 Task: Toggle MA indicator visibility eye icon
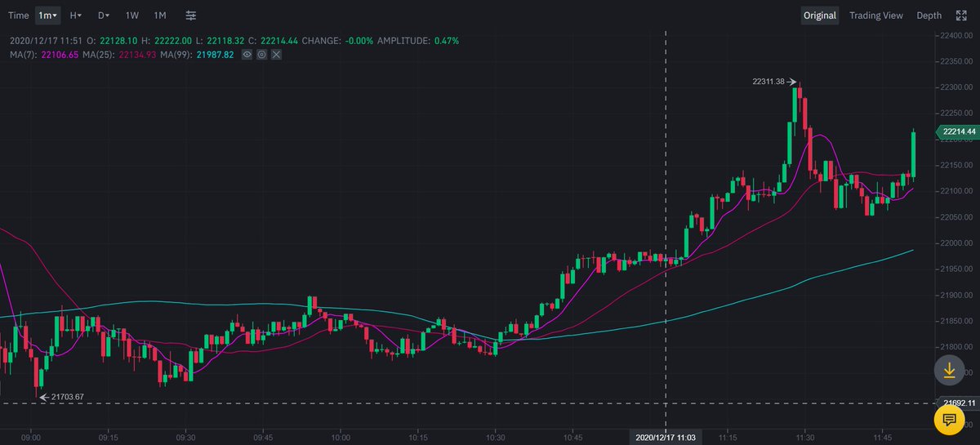(x=247, y=55)
